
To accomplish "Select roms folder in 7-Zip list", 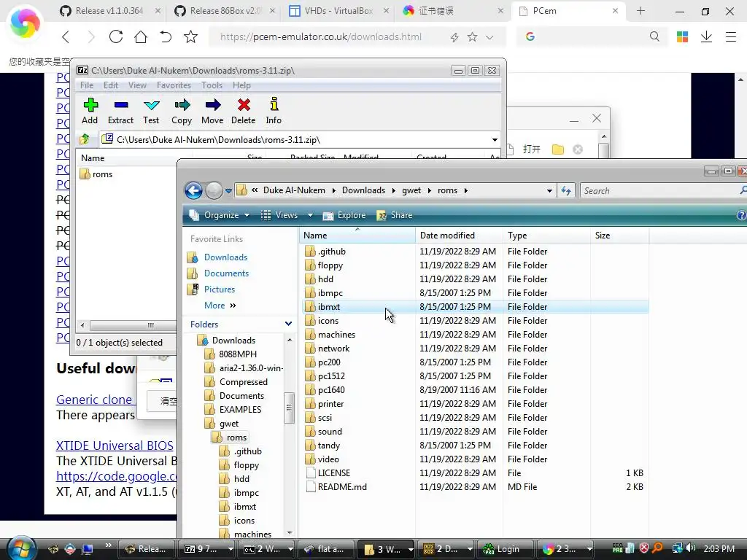I will point(102,174).
